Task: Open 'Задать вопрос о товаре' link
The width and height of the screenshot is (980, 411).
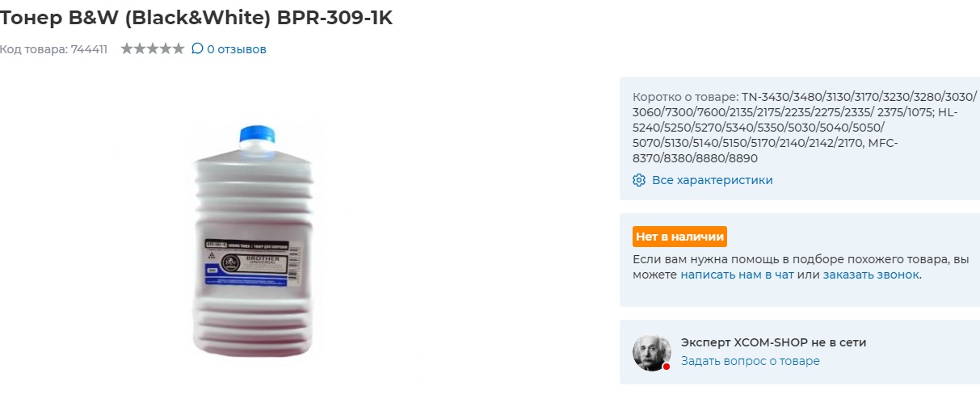Action: tap(751, 361)
